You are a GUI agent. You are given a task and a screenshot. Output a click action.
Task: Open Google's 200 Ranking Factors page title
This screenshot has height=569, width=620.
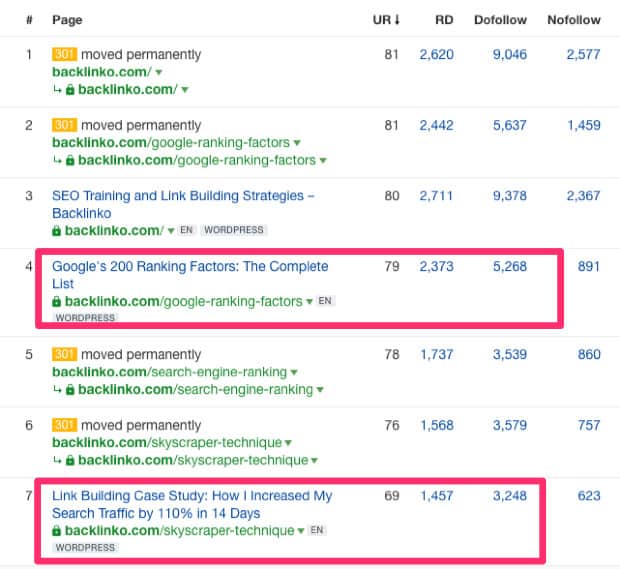[190, 275]
